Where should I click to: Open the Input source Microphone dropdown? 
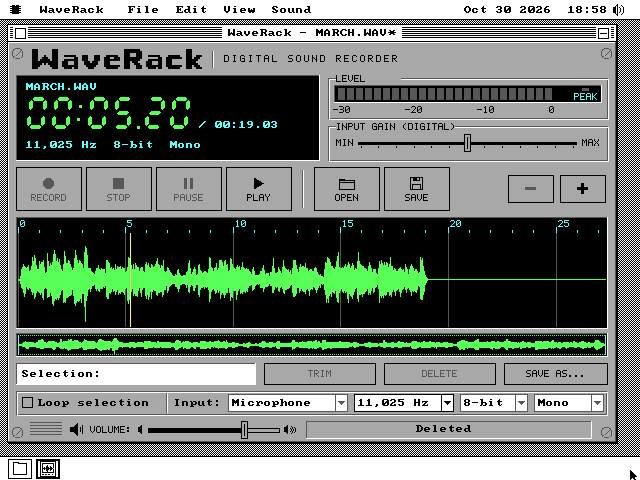(288, 403)
